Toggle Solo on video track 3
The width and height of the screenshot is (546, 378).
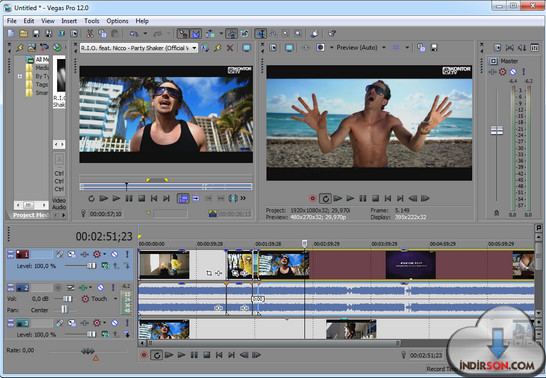(127, 323)
